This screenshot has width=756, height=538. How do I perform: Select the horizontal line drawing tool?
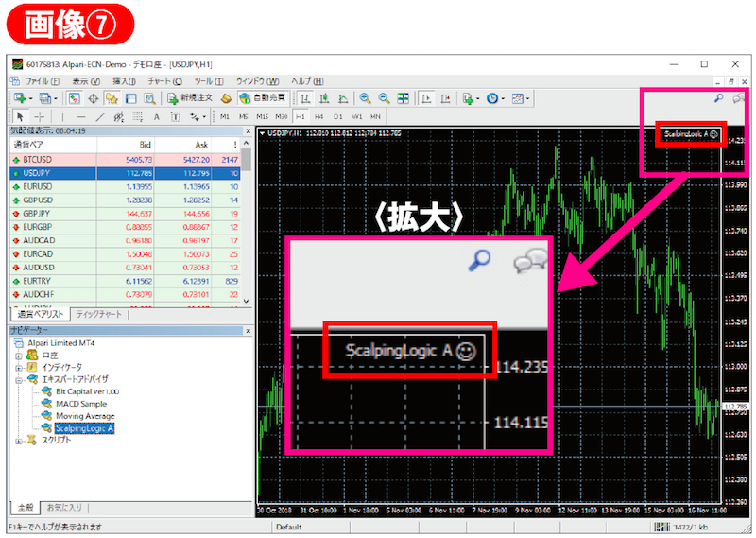coord(81,116)
